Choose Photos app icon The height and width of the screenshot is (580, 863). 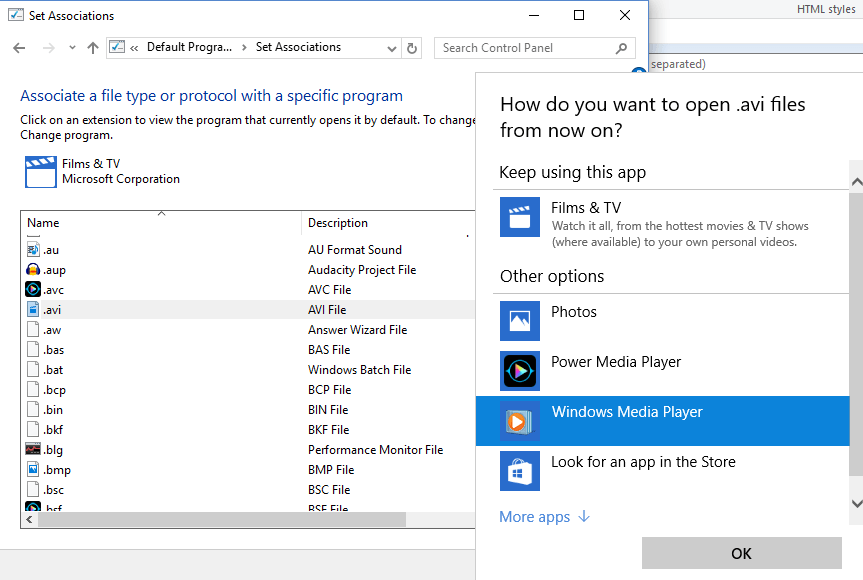[x=520, y=321]
